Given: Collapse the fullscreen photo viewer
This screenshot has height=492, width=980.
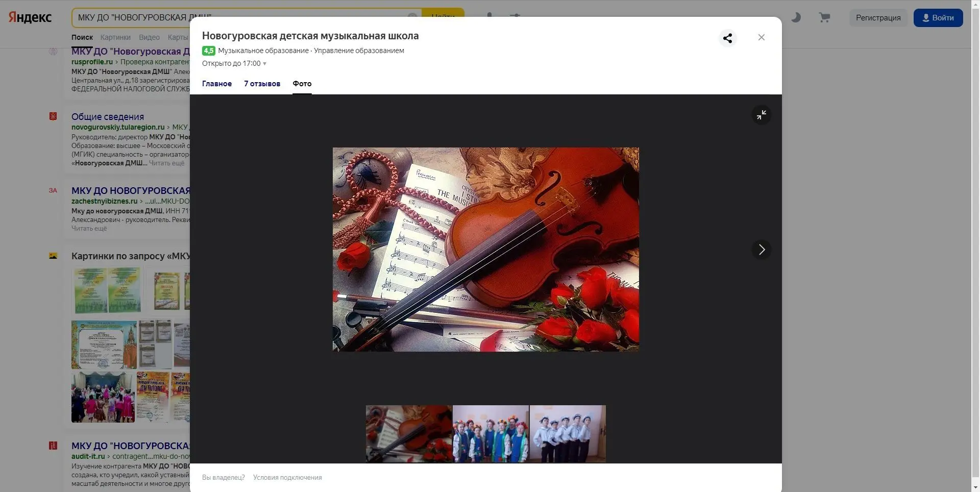Looking at the screenshot, I should pyautogui.click(x=761, y=115).
